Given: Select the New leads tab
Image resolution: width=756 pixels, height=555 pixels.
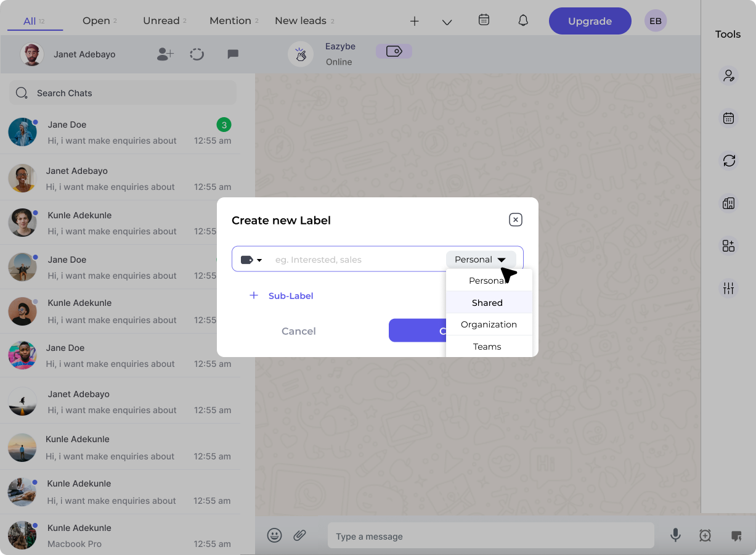Looking at the screenshot, I should click(304, 21).
